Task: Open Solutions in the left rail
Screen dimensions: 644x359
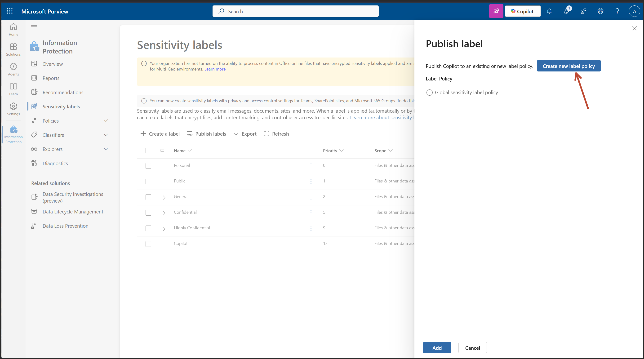Action: coord(13,49)
